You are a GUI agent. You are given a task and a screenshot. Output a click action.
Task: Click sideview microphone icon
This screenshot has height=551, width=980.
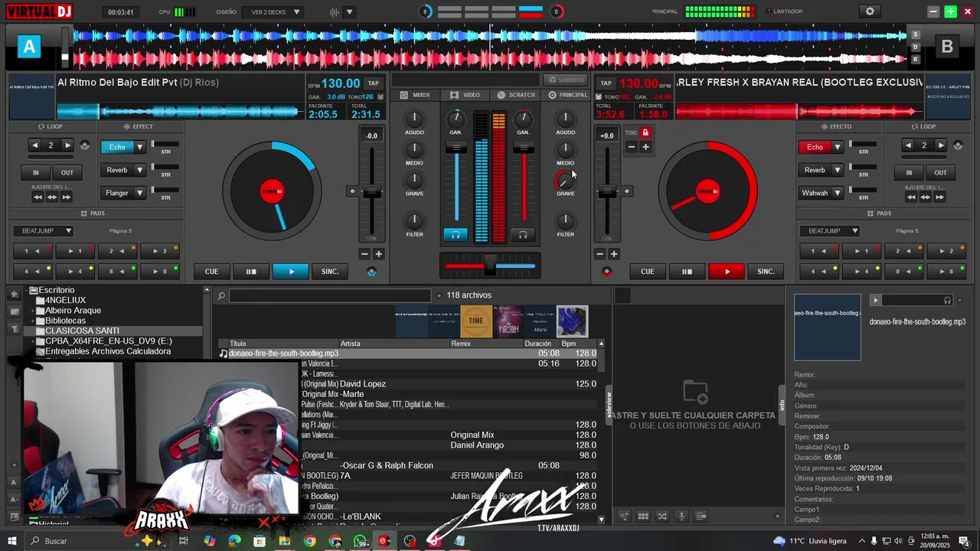click(x=681, y=517)
